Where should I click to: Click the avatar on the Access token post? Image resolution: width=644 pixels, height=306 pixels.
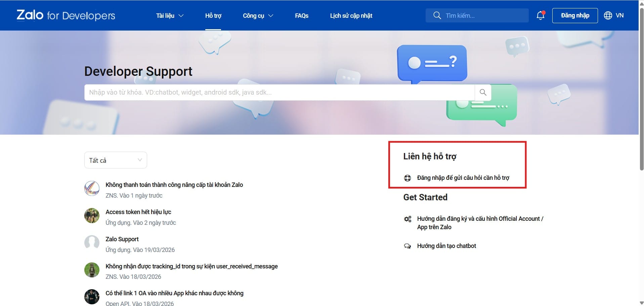click(x=91, y=215)
